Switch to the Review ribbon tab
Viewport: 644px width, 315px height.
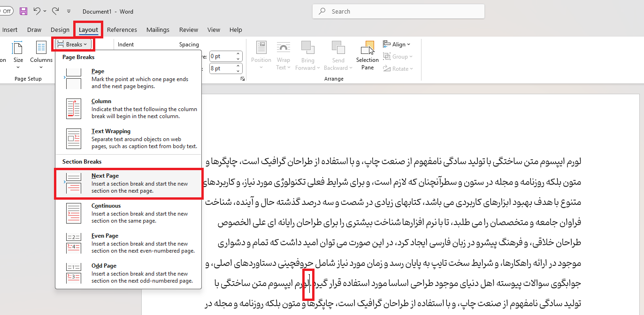click(188, 30)
